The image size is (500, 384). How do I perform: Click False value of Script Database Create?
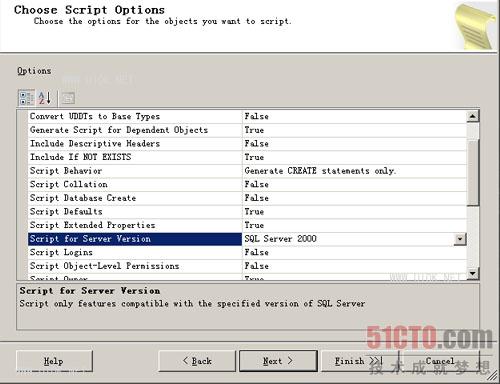click(355, 198)
